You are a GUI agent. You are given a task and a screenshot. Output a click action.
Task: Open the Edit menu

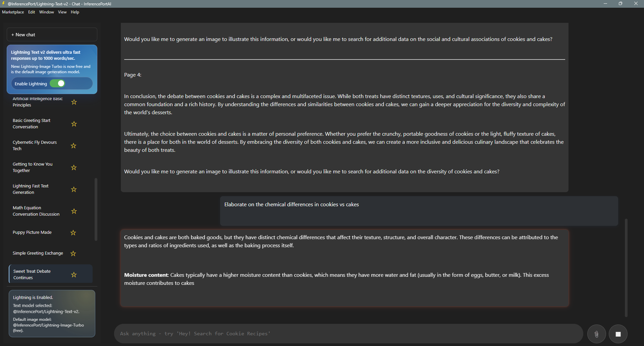32,12
